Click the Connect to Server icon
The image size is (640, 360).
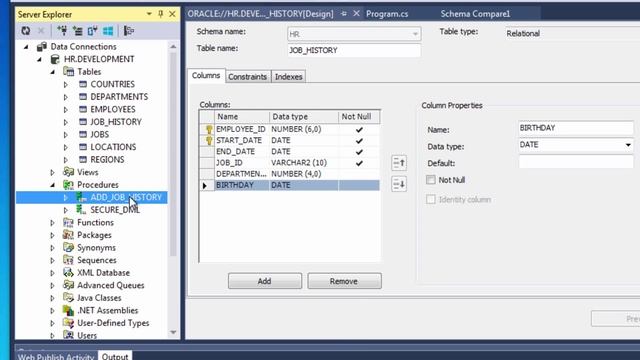[77, 31]
